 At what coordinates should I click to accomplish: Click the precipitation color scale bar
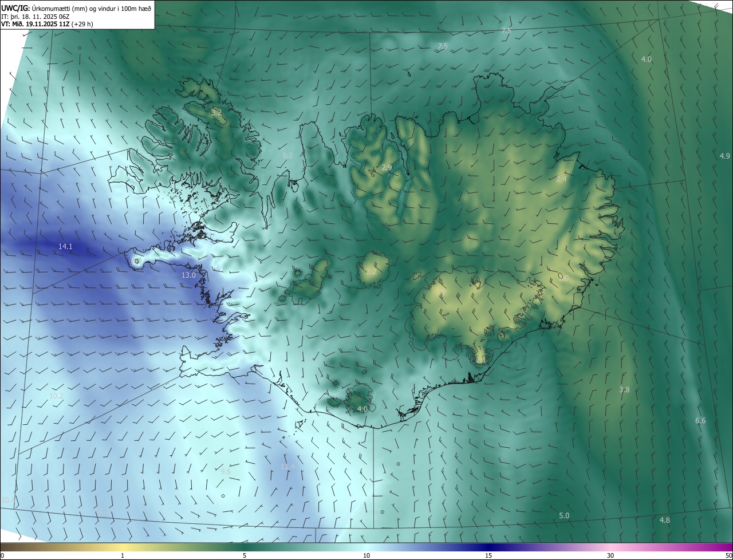pos(366,547)
